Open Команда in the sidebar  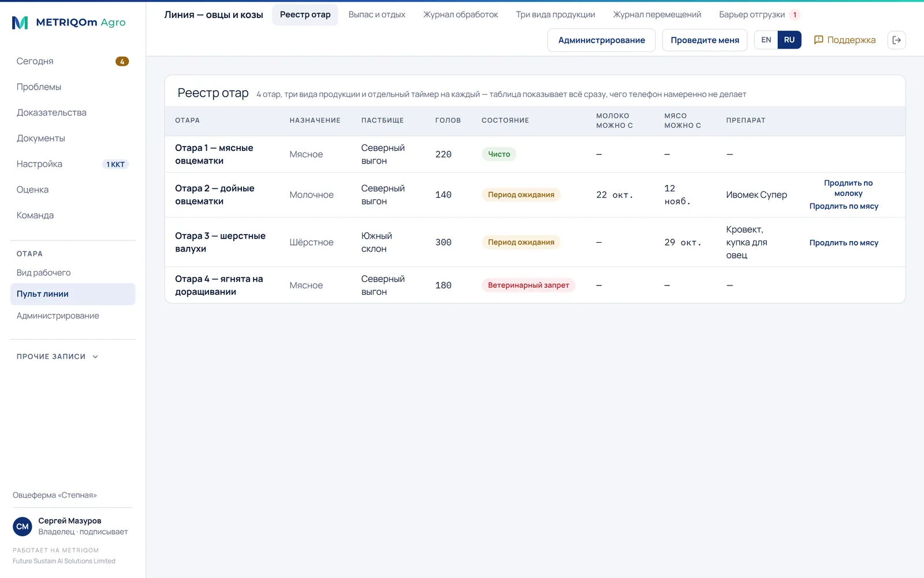(x=73, y=216)
